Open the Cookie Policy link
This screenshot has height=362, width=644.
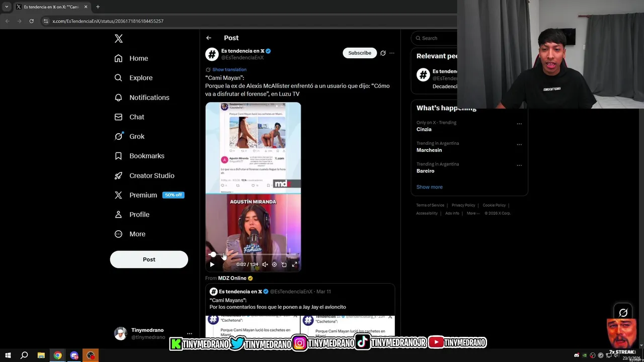coord(494,205)
